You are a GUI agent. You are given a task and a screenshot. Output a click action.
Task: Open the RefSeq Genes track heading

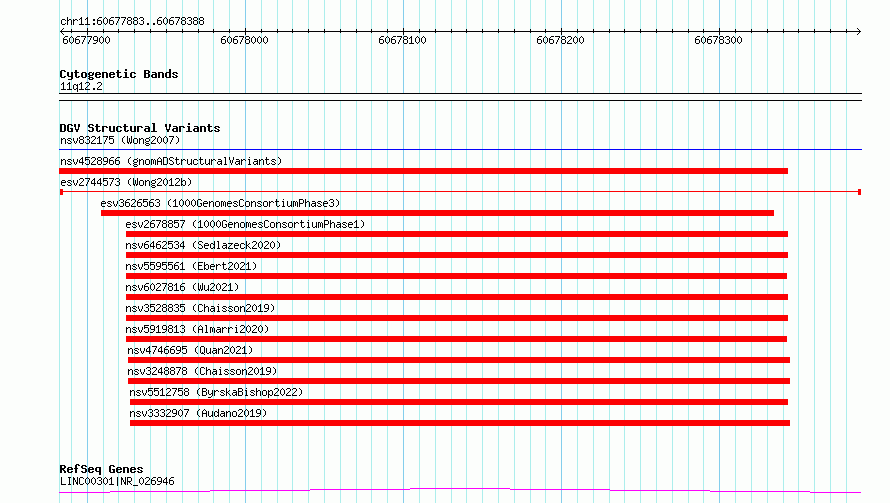(101, 469)
